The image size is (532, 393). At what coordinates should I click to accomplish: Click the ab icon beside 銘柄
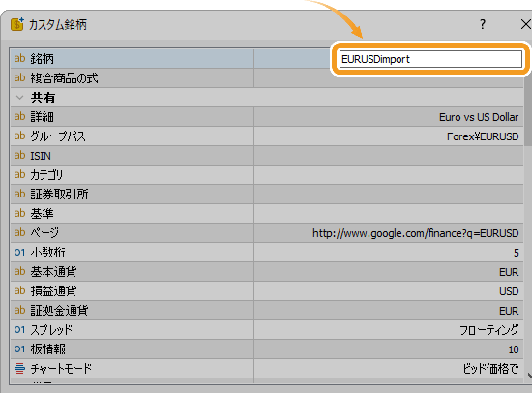tap(20, 59)
